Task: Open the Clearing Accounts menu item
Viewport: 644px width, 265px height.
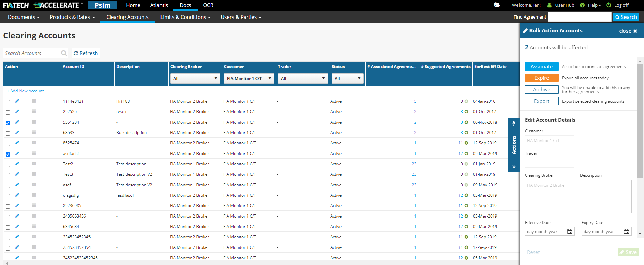Action: pyautogui.click(x=128, y=17)
